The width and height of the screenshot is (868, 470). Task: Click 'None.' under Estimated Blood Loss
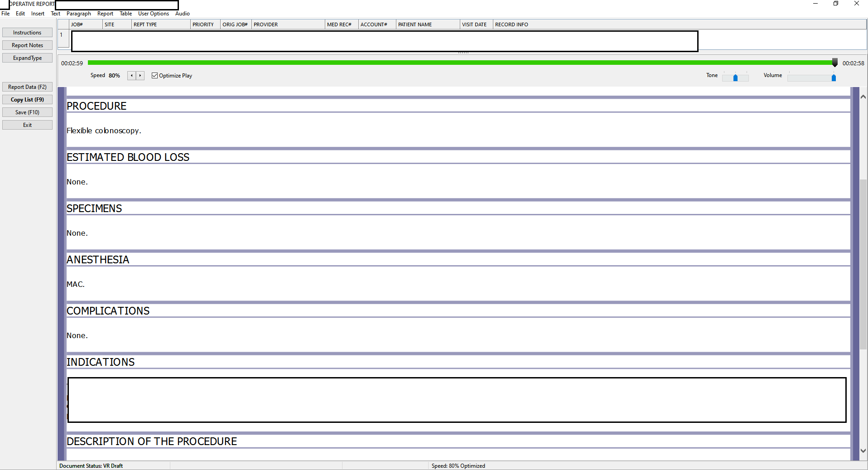tap(77, 182)
